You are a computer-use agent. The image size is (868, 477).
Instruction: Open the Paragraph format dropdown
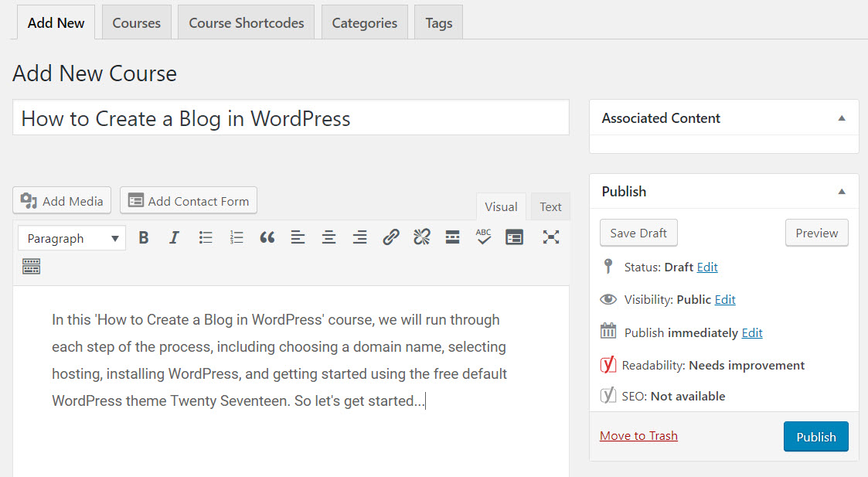72,238
